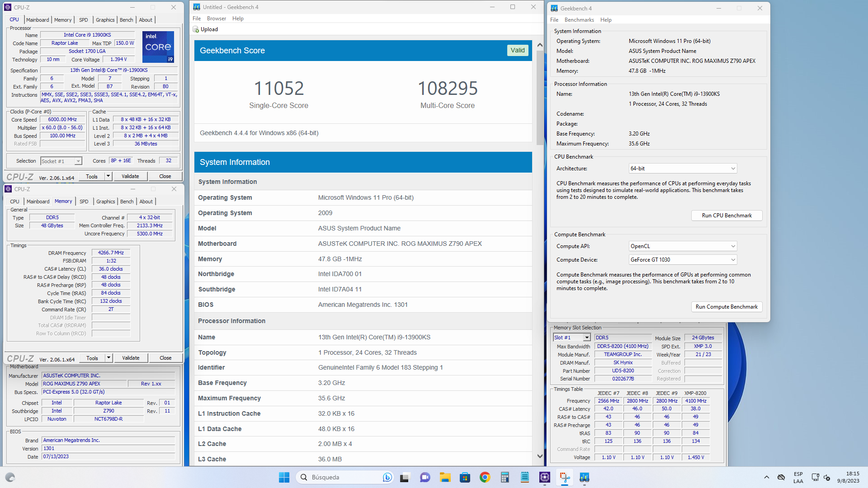The image size is (868, 488).
Task: Click Run Compute Benchmark button
Action: pyautogui.click(x=727, y=307)
